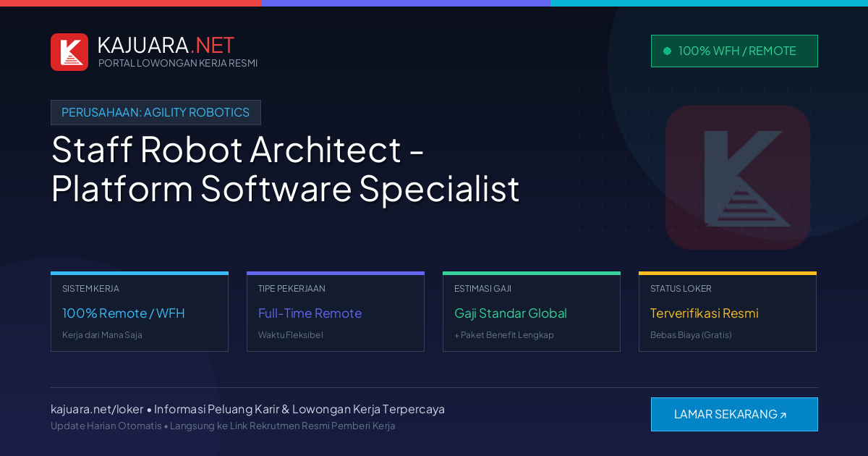Select the ESTIMASI GAJI card
Screen dimensions: 868x456
click(x=532, y=312)
